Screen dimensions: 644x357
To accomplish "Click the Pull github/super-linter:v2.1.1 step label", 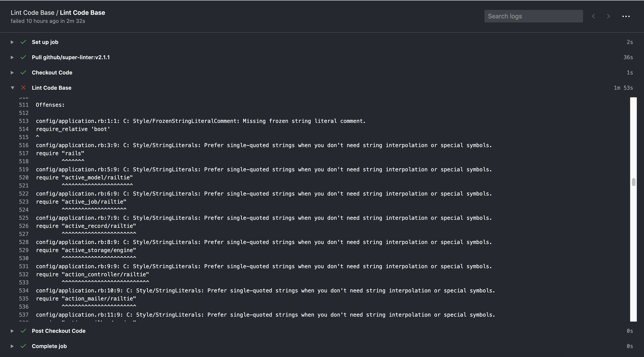I will pyautogui.click(x=71, y=57).
